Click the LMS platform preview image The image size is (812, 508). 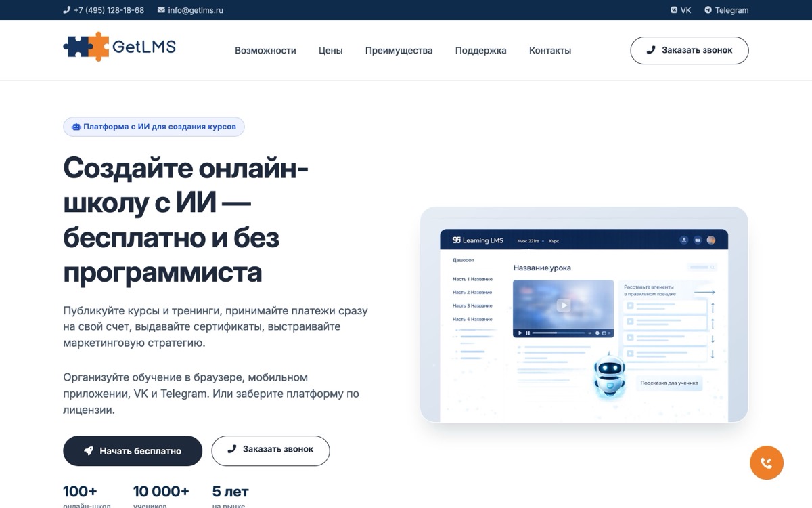(x=584, y=314)
